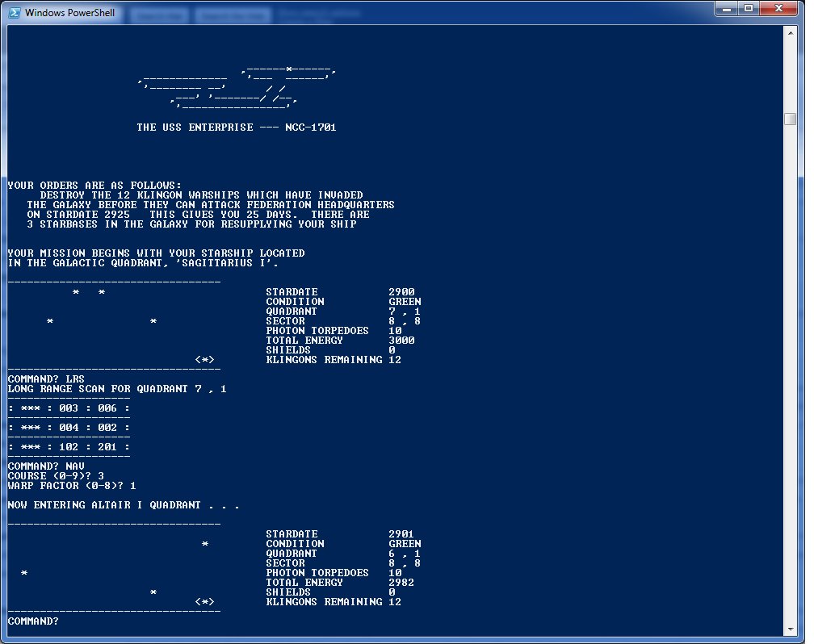
Task: Click long range scan cell 102
Action: 69,447
